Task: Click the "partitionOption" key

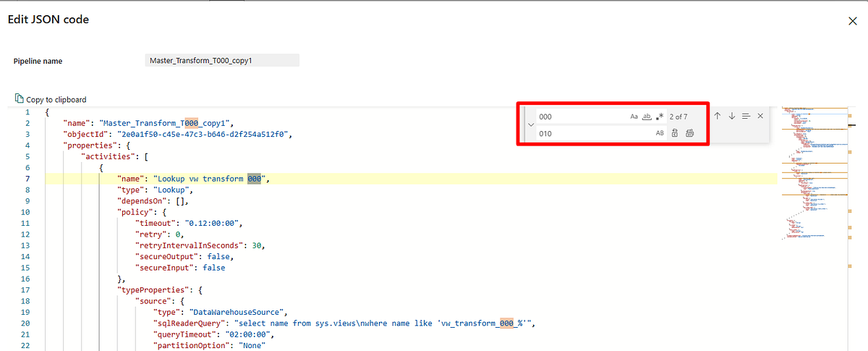Action: [192, 346]
